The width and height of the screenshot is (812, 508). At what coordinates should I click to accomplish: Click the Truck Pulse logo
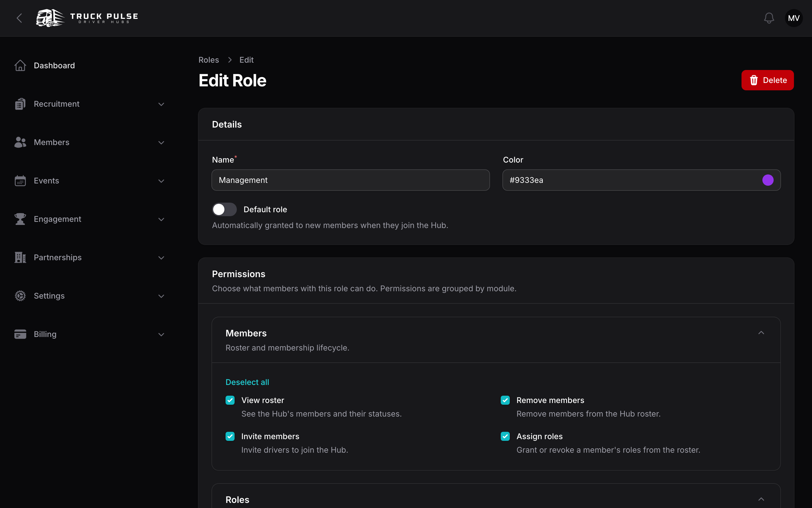click(87, 18)
